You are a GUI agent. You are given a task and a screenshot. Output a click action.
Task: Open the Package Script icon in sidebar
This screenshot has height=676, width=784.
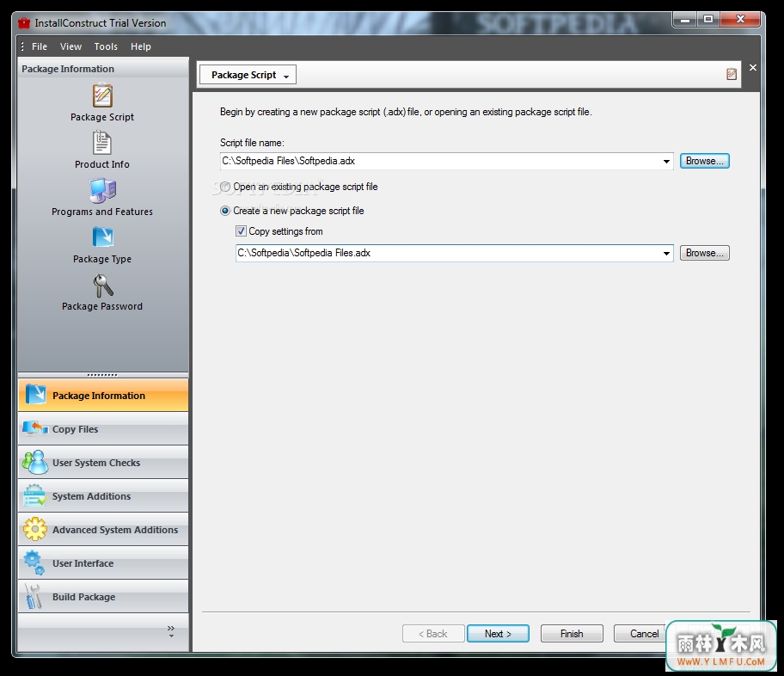(102, 95)
